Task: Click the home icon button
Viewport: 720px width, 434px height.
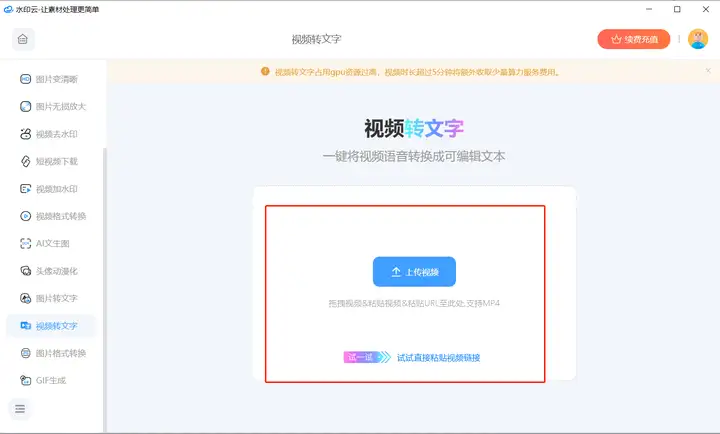Action: [x=24, y=40]
